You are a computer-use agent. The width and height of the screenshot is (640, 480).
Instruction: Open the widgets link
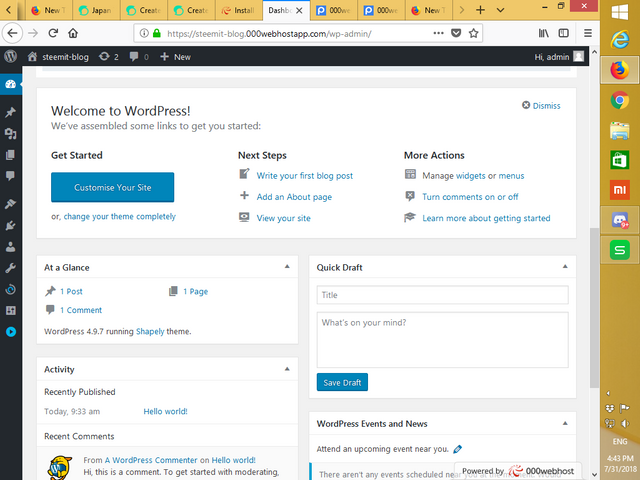pyautogui.click(x=471, y=176)
